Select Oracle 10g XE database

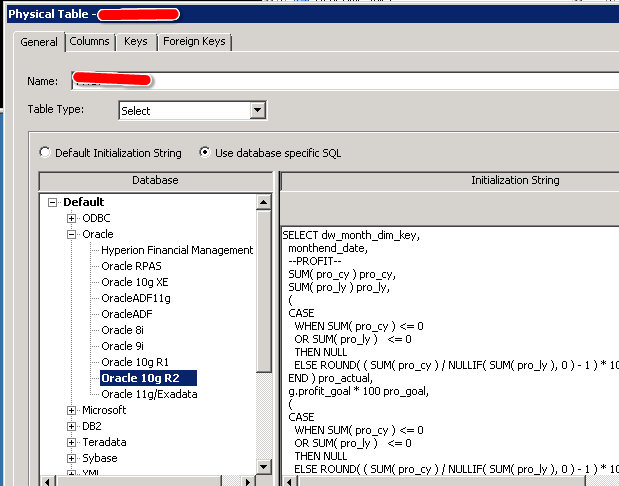tap(135, 282)
